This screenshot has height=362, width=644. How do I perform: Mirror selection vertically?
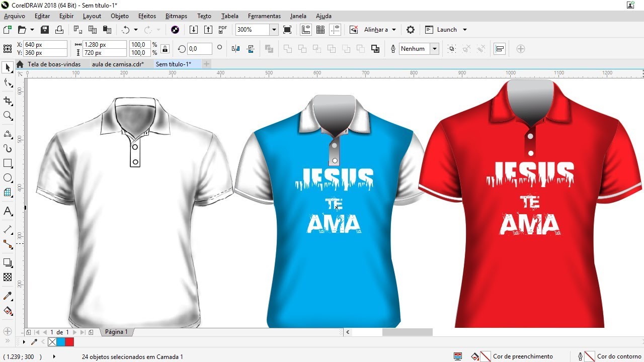coord(251,49)
